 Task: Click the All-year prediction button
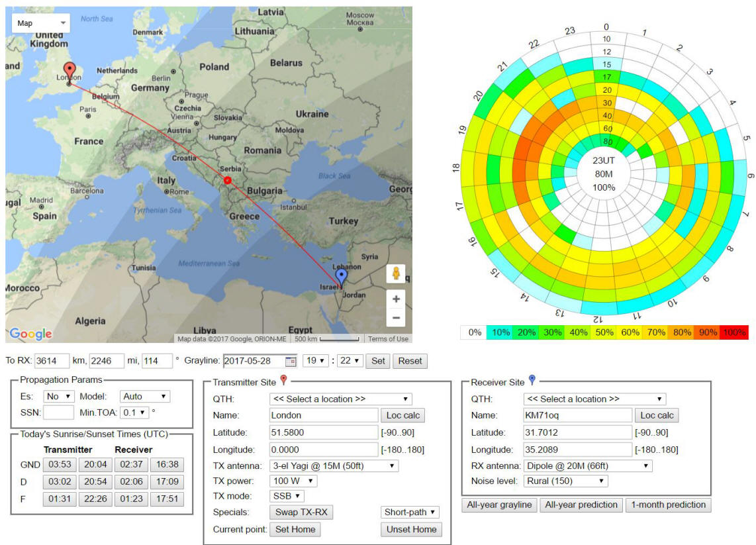[x=580, y=505]
